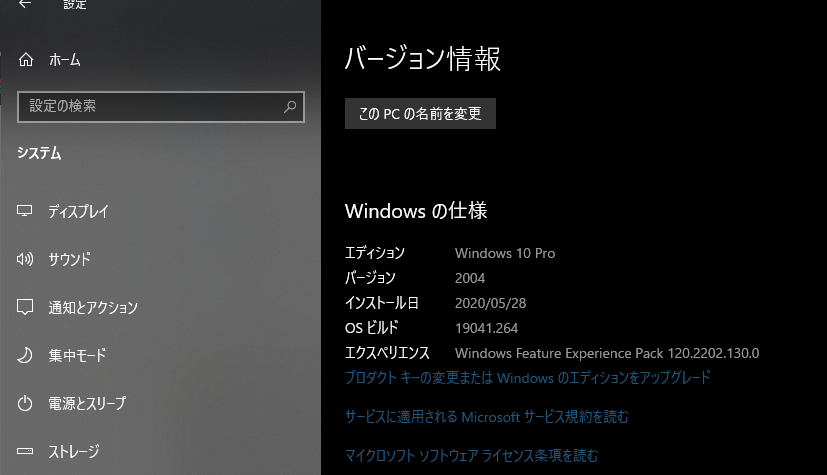Screen dimensions: 827x475
Task: Click the バージョン label in specifications
Action: click(370, 277)
